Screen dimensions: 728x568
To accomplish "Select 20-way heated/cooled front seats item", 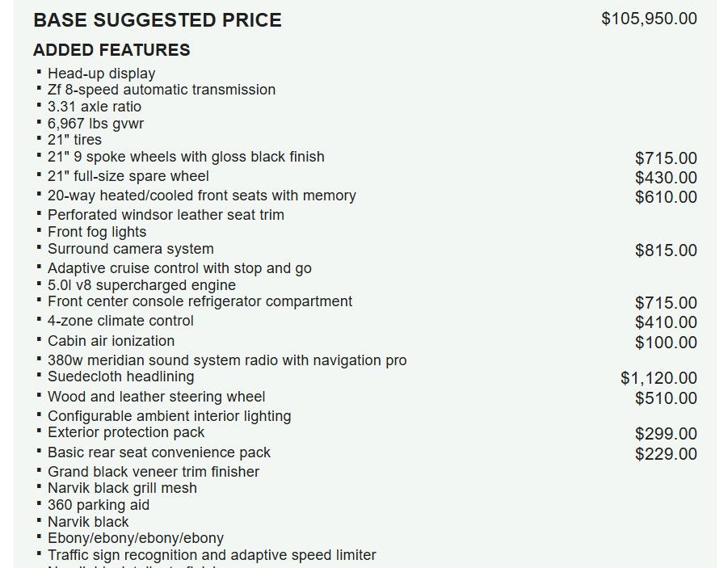I will tap(201, 196).
